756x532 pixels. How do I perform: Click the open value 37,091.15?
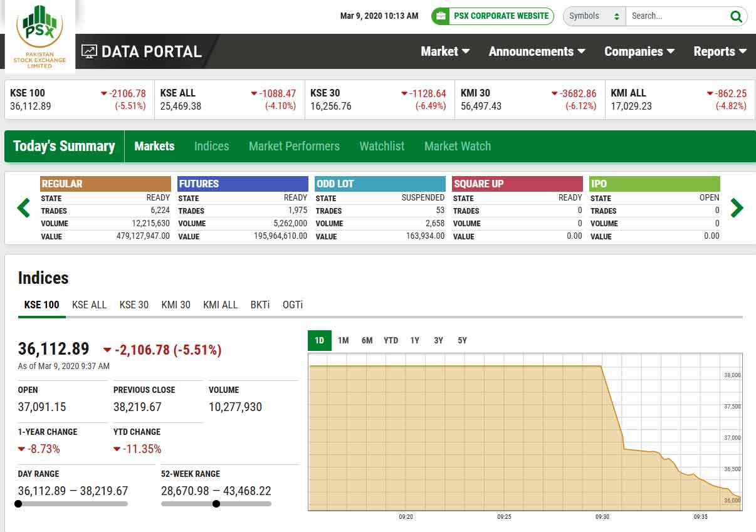42,407
